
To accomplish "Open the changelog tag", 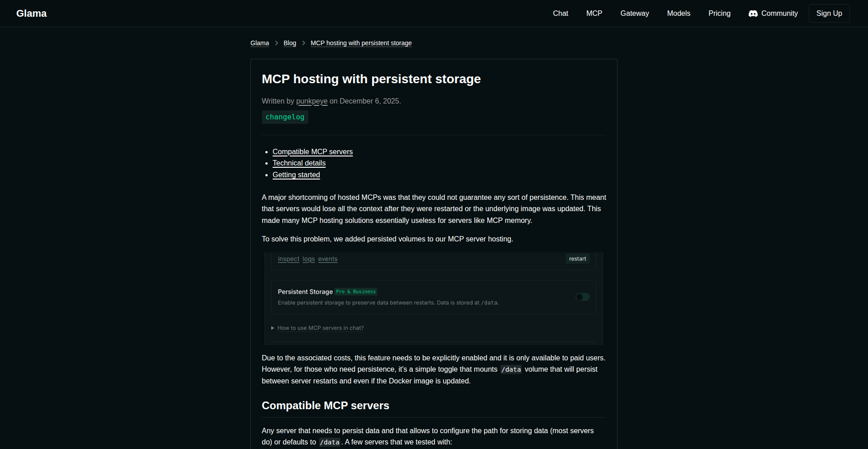I will [285, 117].
